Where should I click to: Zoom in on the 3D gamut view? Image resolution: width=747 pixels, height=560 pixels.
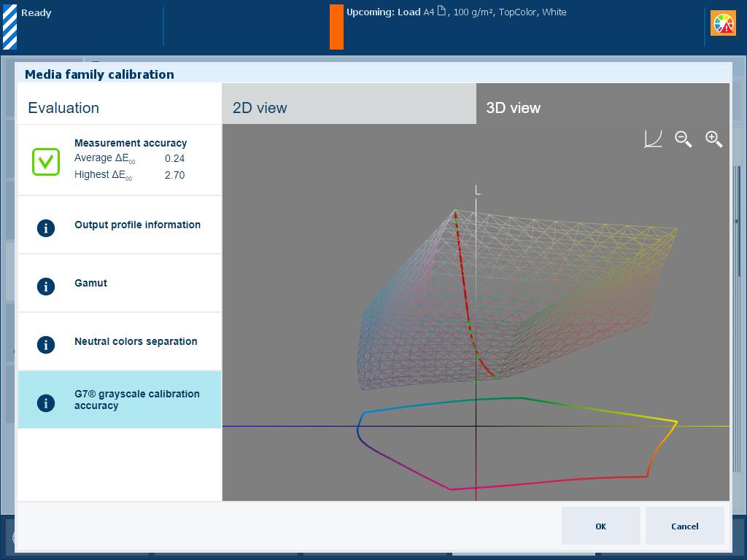pos(713,139)
